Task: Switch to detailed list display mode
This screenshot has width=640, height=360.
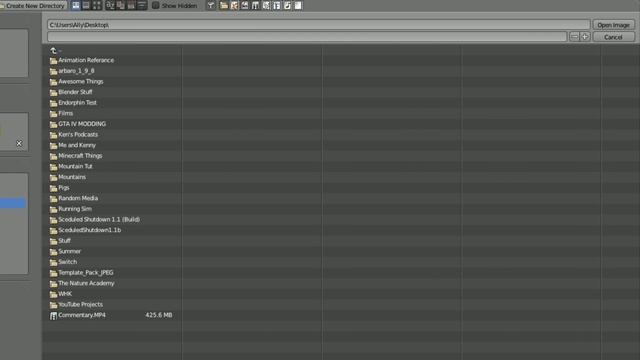Action: (x=86, y=5)
